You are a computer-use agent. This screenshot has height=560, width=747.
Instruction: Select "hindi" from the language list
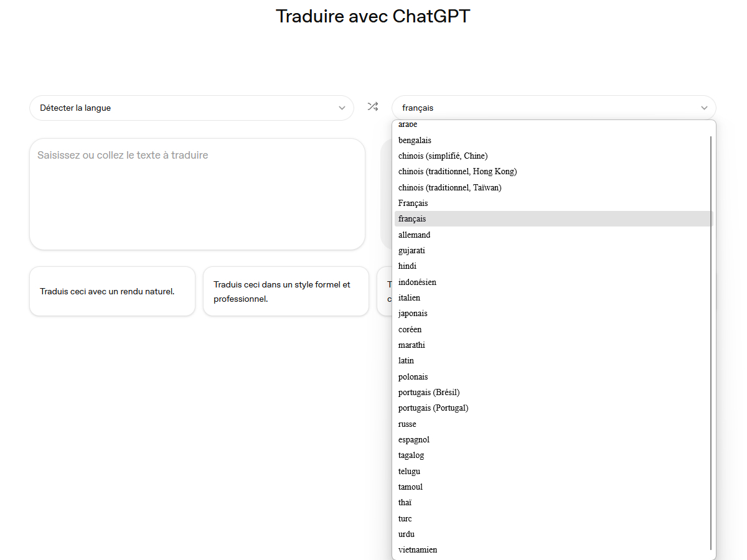tap(407, 266)
